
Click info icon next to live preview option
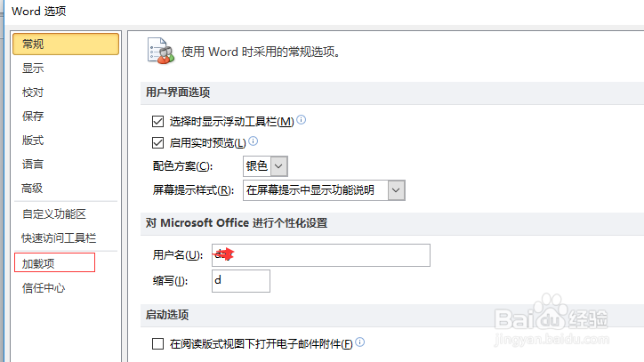(254, 141)
